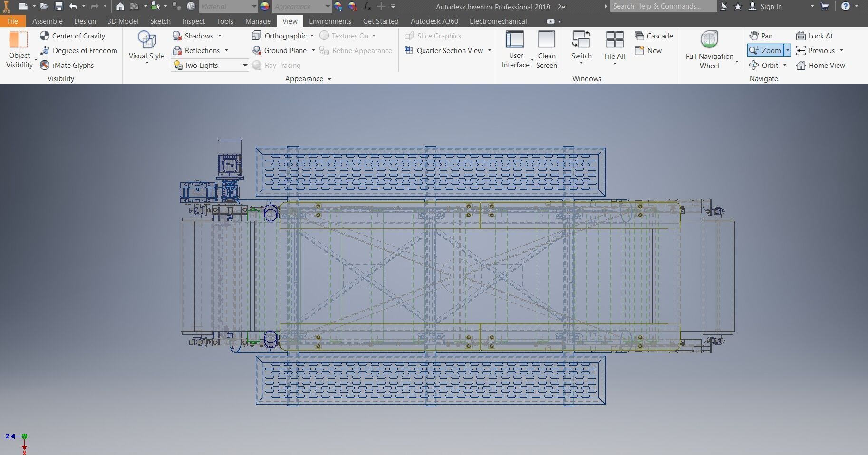Switch to the Assemble tab
This screenshot has height=455, width=868.
[x=48, y=21]
